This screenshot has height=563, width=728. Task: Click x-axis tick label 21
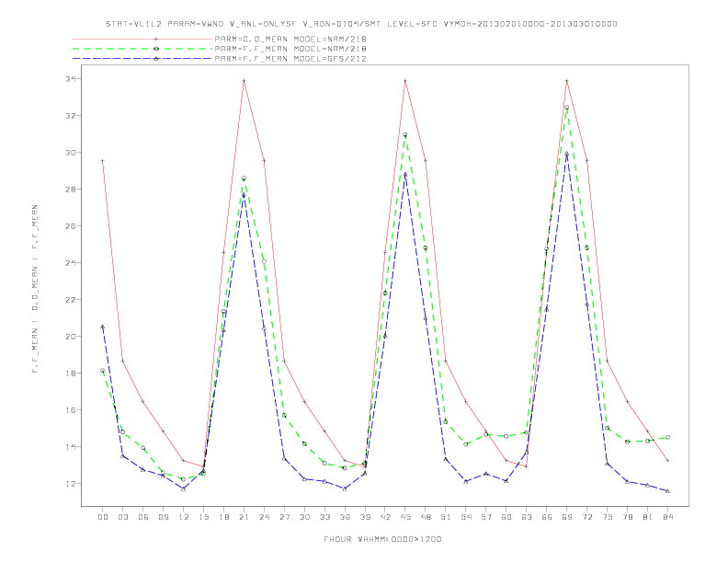[244, 517]
